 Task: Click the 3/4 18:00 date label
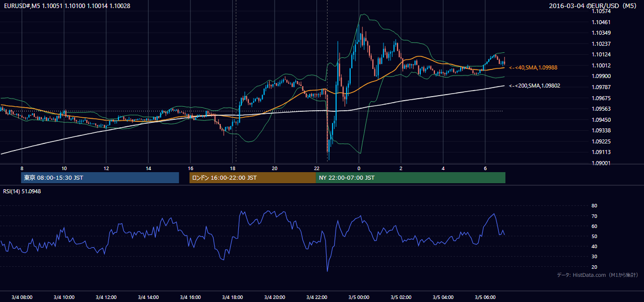point(232,297)
